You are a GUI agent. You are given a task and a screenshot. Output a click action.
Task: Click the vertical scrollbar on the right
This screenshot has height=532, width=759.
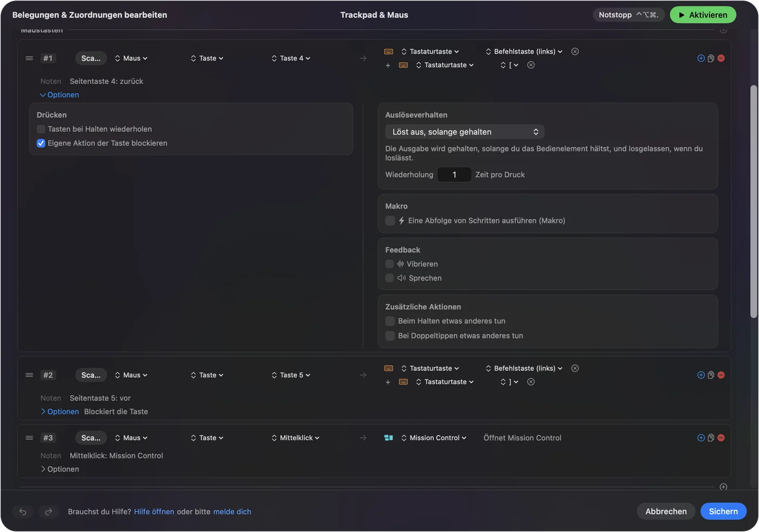coord(753,202)
